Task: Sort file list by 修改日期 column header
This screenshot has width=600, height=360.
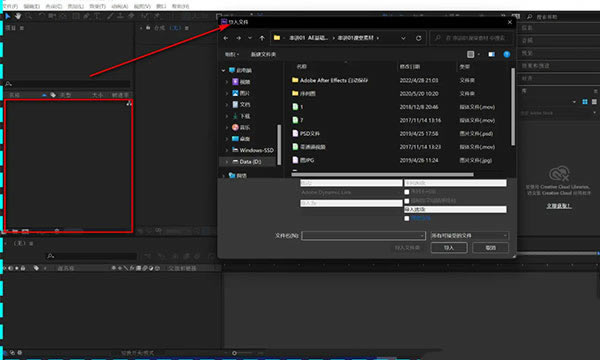Action: (x=410, y=67)
